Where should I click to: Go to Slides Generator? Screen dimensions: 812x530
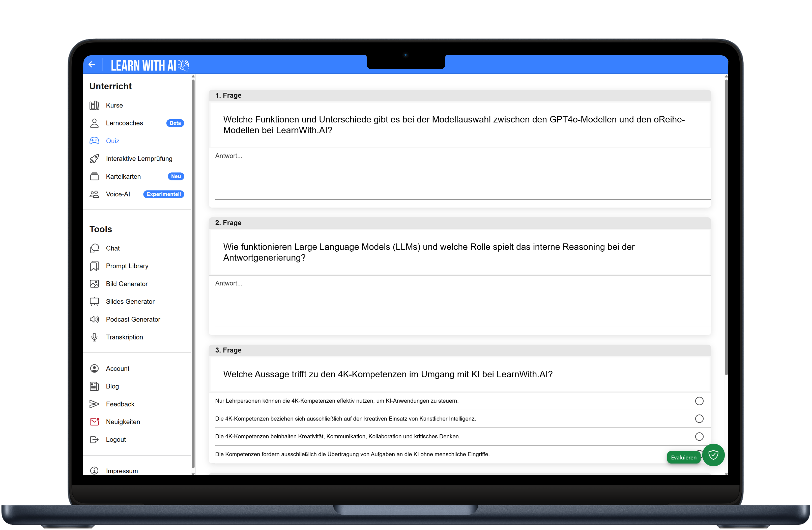tap(130, 302)
